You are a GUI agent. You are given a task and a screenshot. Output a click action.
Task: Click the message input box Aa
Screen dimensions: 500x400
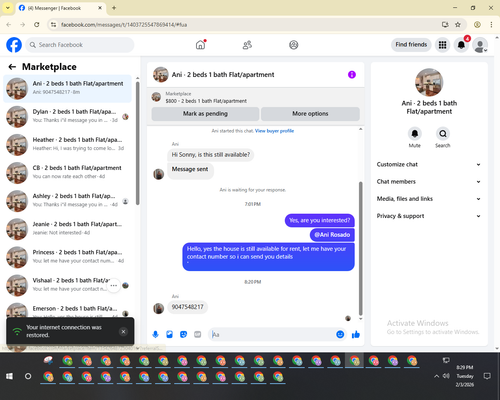273,334
